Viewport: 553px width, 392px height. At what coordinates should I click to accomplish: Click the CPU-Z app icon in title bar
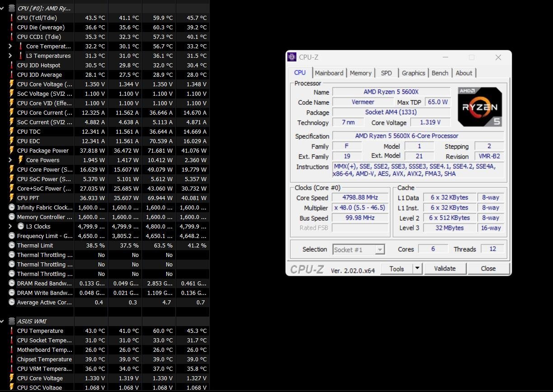click(x=292, y=57)
